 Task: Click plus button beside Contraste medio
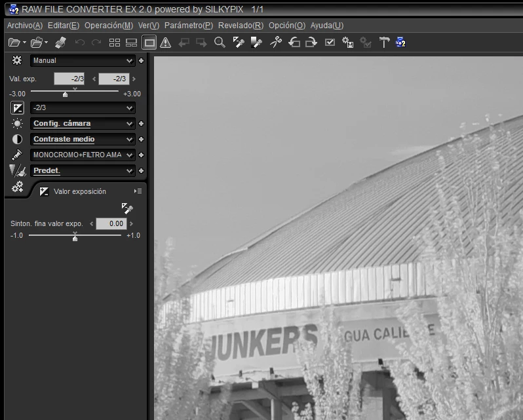point(141,140)
